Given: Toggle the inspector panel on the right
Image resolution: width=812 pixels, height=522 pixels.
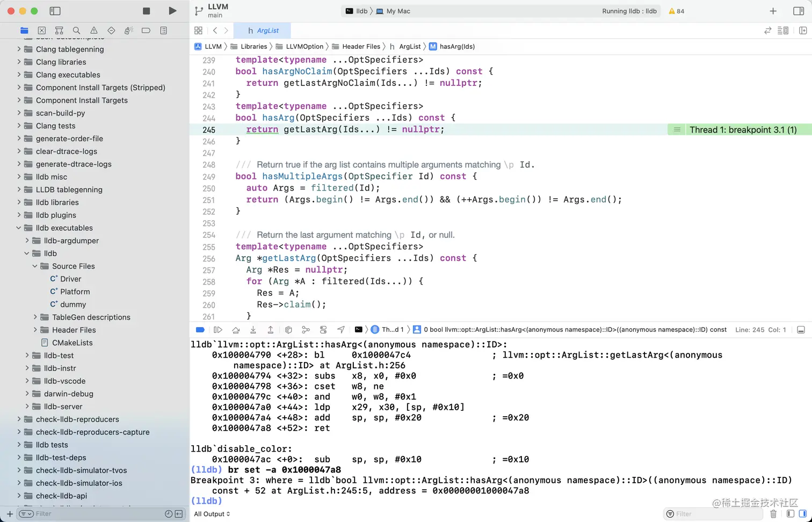Looking at the screenshot, I should (x=799, y=11).
